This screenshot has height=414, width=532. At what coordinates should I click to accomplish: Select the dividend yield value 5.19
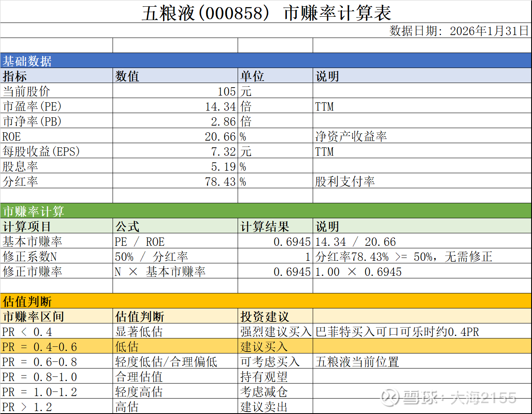pyautogui.click(x=175, y=166)
